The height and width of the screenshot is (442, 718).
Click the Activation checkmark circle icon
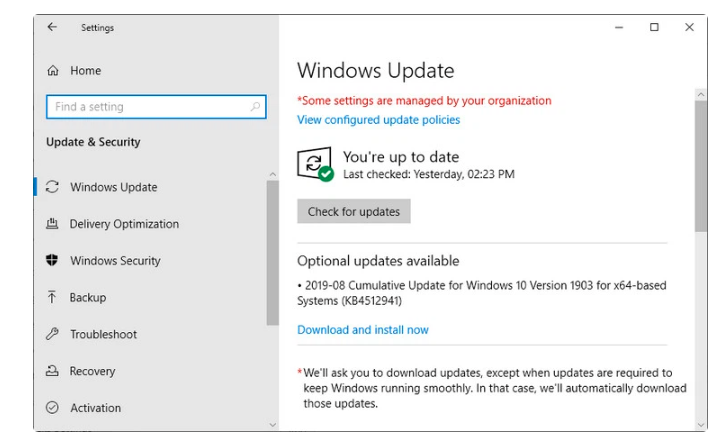53,408
